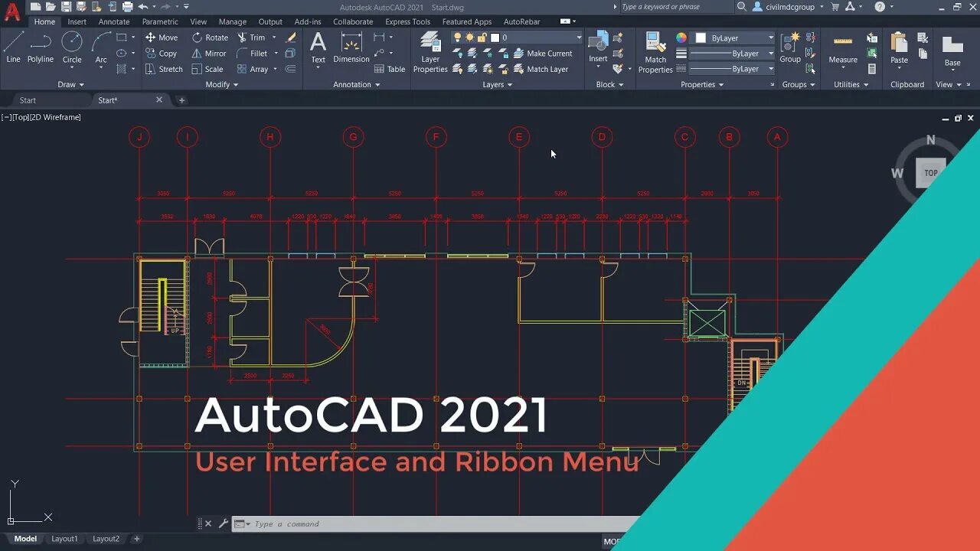
Task: Open the Trim dropdown arrow
Action: pyautogui.click(x=274, y=37)
